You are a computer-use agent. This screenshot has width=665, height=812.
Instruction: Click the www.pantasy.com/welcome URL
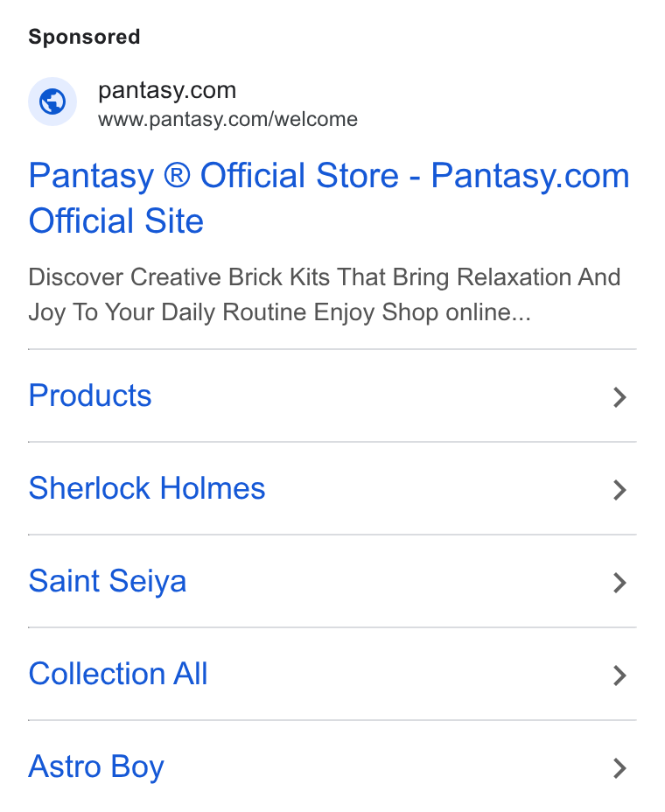227,120
